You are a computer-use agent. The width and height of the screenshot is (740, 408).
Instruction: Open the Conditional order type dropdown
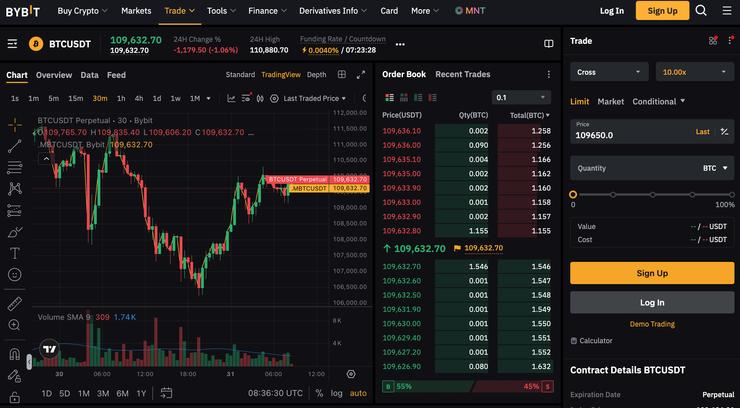pos(659,101)
